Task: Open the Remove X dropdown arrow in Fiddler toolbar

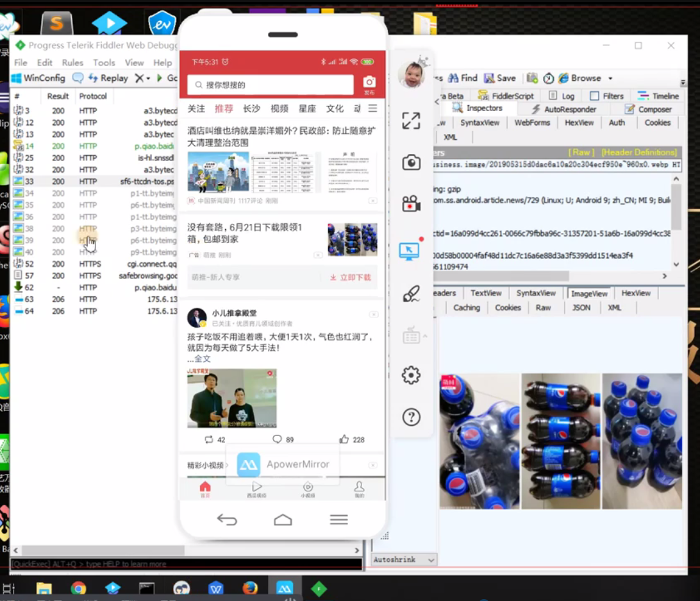Action: tap(148, 78)
